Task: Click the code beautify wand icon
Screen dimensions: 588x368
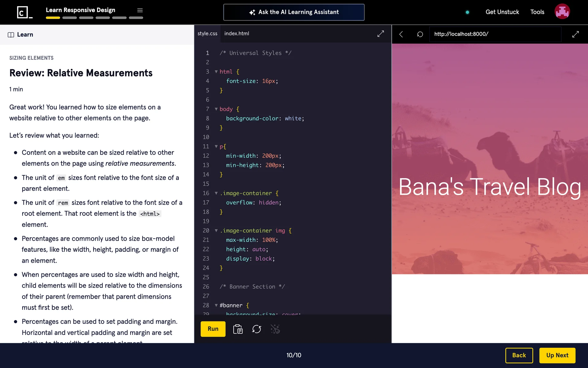Action: point(275,329)
